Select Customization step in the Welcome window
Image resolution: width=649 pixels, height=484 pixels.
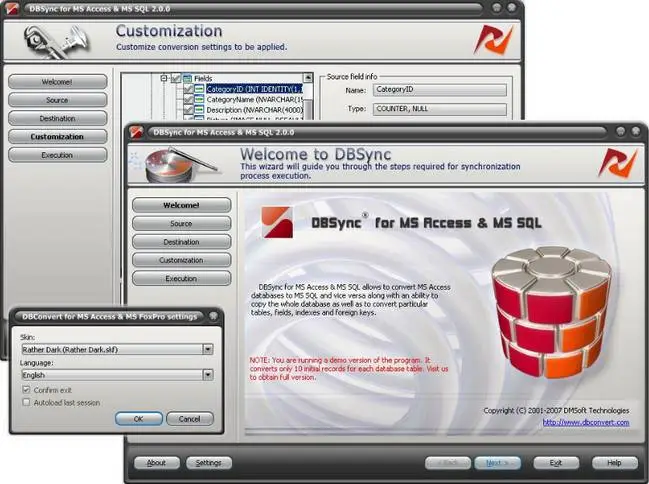(x=181, y=260)
